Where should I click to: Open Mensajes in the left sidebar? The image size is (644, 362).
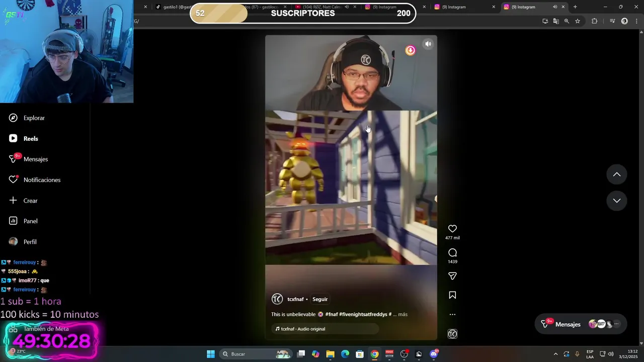(28, 159)
